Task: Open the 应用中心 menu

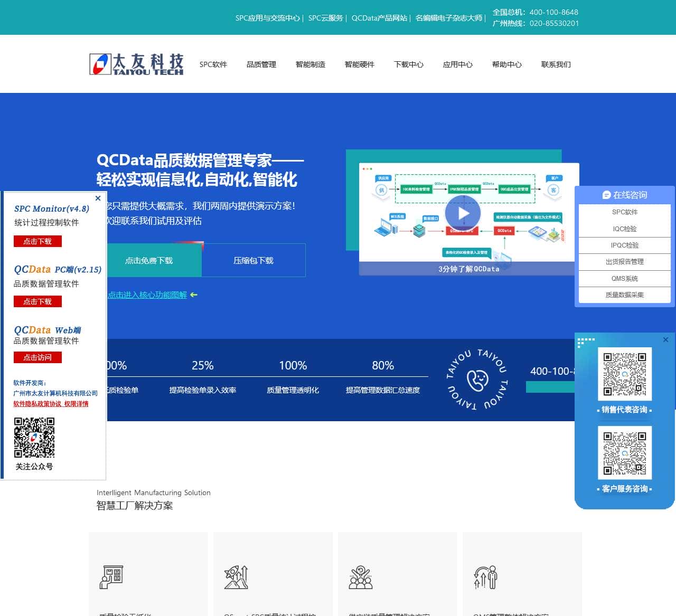Action: click(x=458, y=64)
